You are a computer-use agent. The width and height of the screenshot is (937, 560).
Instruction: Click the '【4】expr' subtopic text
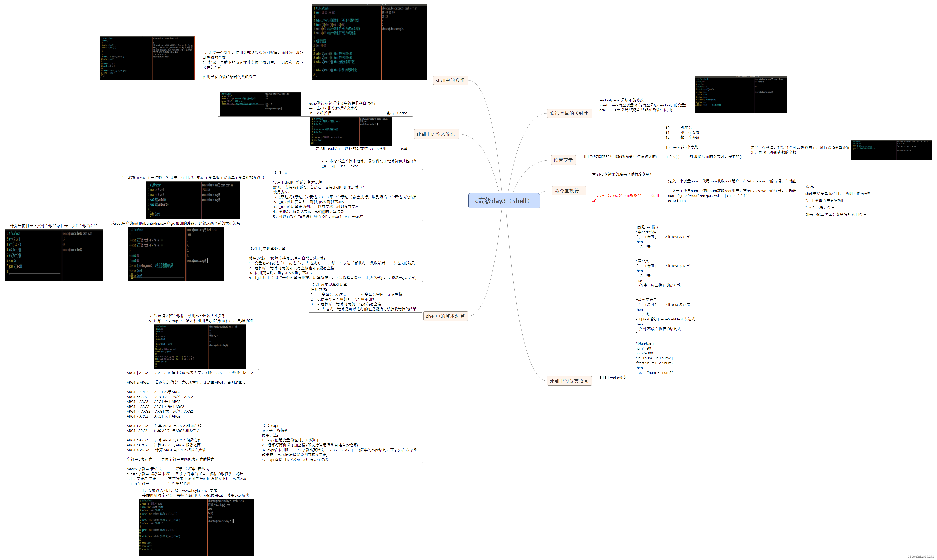270,426
